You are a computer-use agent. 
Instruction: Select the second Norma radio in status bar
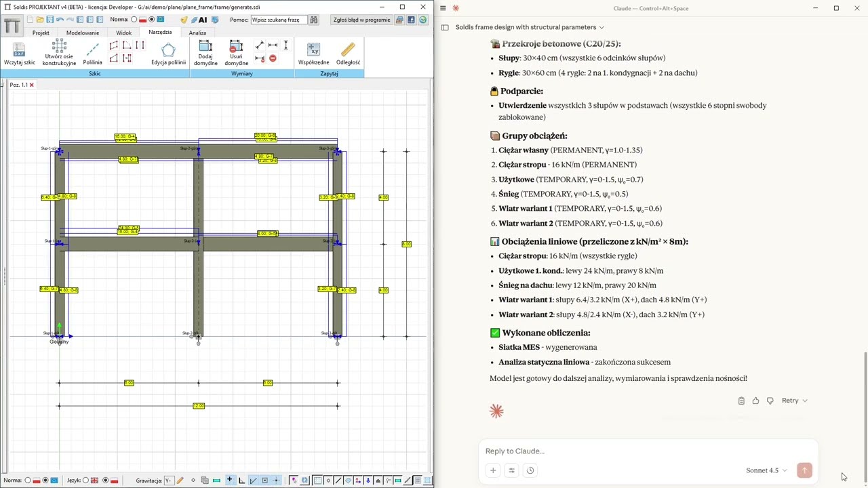click(45, 481)
